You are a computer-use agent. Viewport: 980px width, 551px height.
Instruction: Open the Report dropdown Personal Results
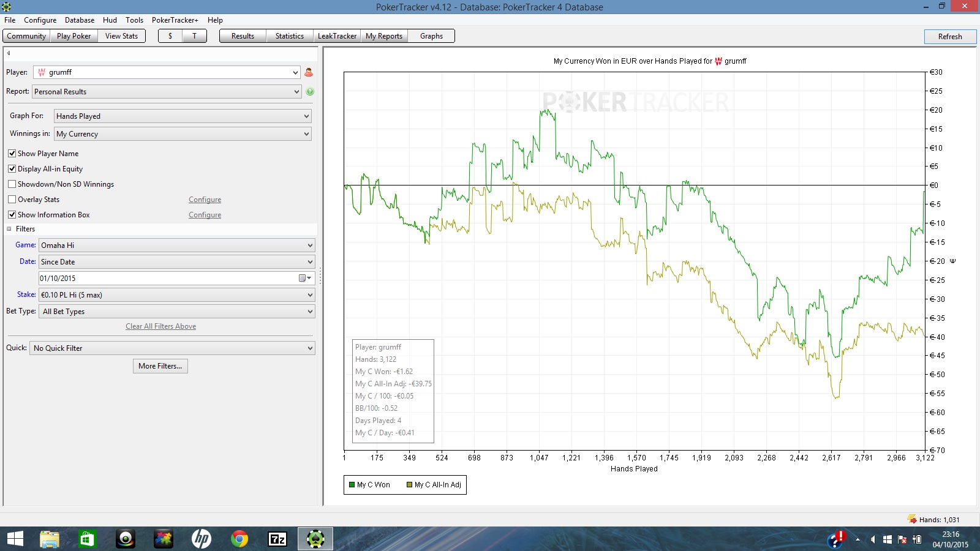pos(167,92)
